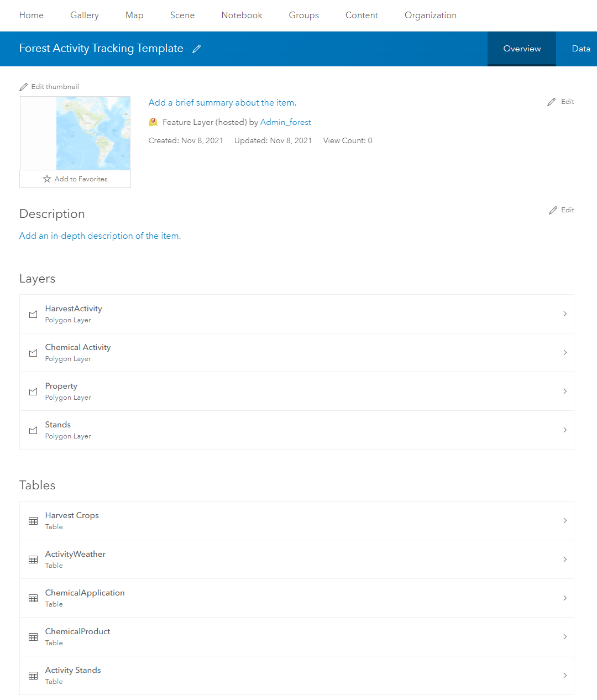Expand the Stands layer chevron
The width and height of the screenshot is (597, 700).
[x=565, y=430]
